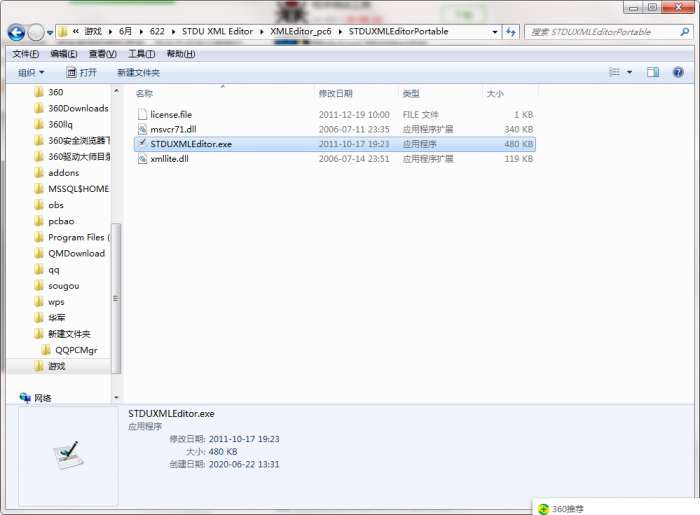Viewport: 700px width, 515px height.
Task: Click the folder icon in address bar
Action: 63,32
